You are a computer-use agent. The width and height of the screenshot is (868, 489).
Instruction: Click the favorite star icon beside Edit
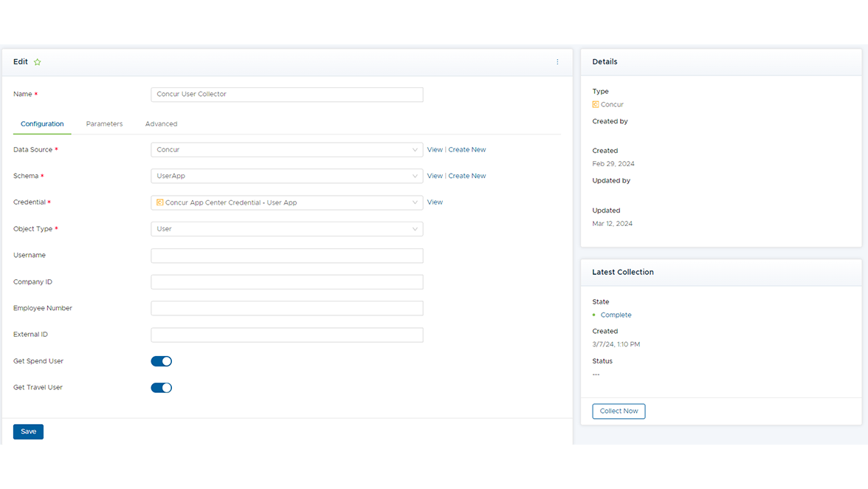click(38, 62)
